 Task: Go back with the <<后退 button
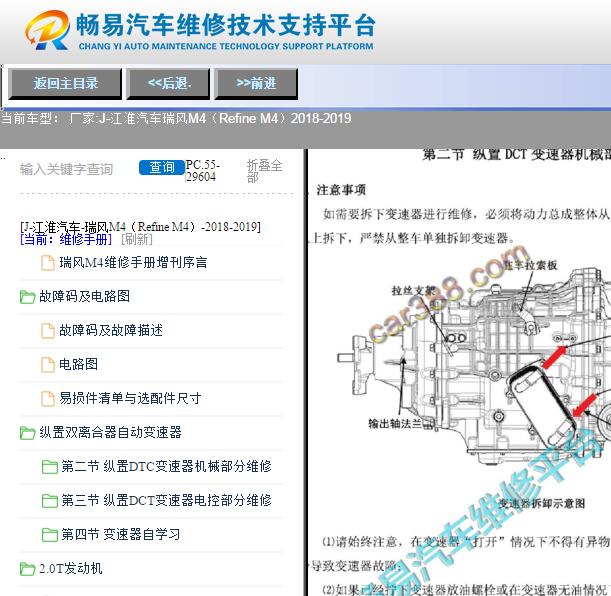[169, 83]
